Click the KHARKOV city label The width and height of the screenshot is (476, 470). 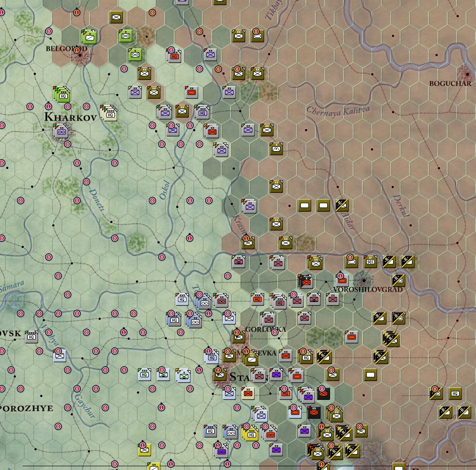pyautogui.click(x=71, y=117)
